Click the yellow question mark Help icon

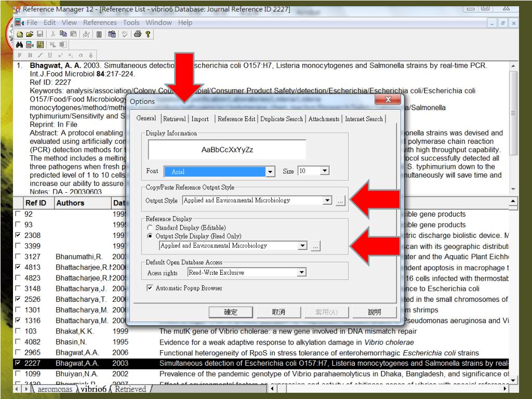point(148,34)
